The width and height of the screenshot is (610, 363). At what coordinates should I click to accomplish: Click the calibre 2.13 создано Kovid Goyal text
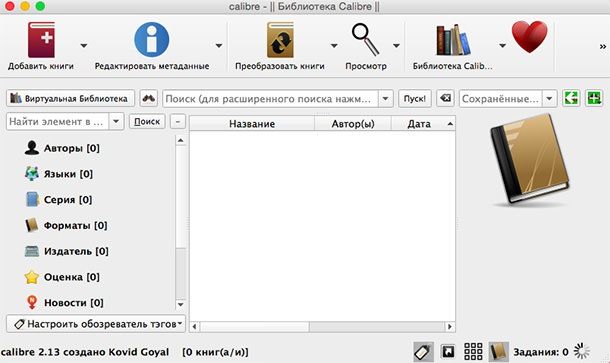(85, 352)
